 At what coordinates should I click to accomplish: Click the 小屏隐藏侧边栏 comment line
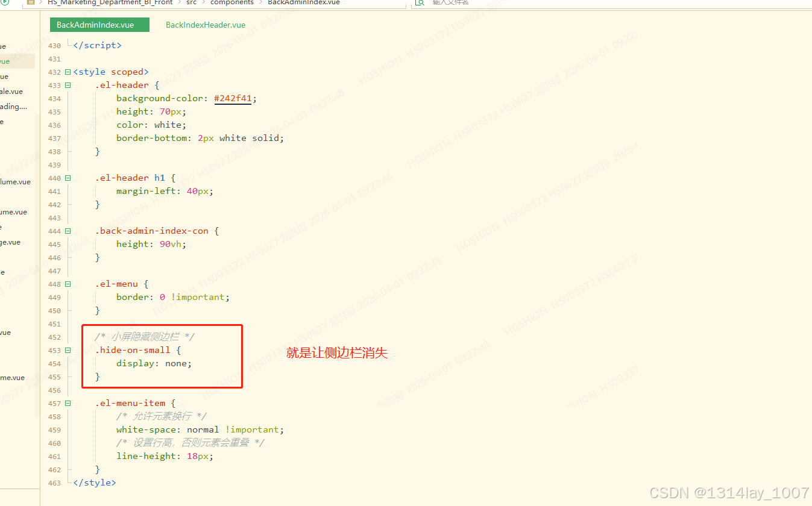tap(145, 337)
